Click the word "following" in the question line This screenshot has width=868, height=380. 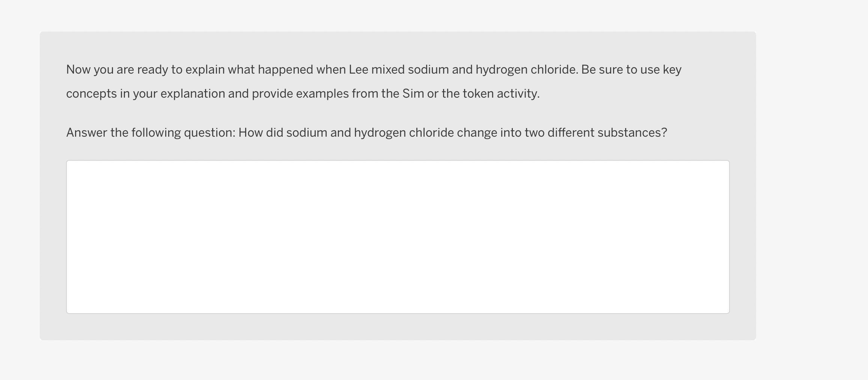click(156, 133)
